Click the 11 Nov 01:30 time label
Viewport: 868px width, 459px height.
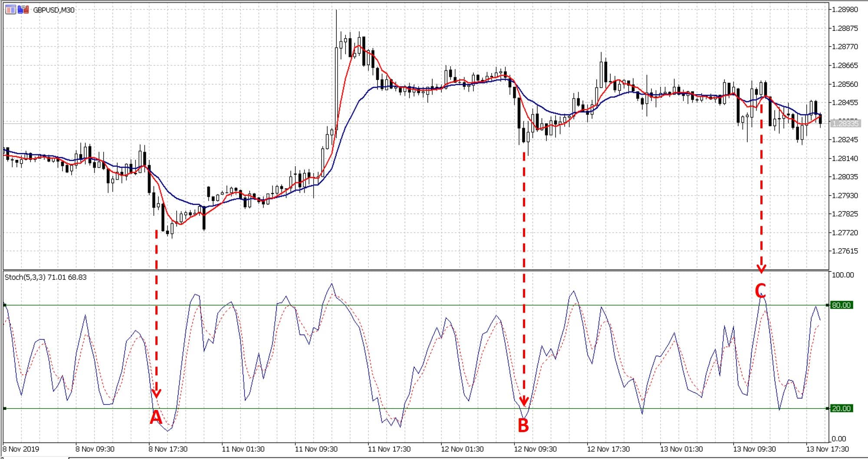(x=243, y=449)
